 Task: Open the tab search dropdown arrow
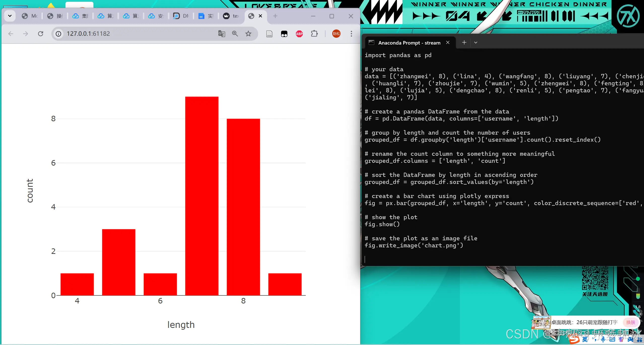pyautogui.click(x=10, y=16)
